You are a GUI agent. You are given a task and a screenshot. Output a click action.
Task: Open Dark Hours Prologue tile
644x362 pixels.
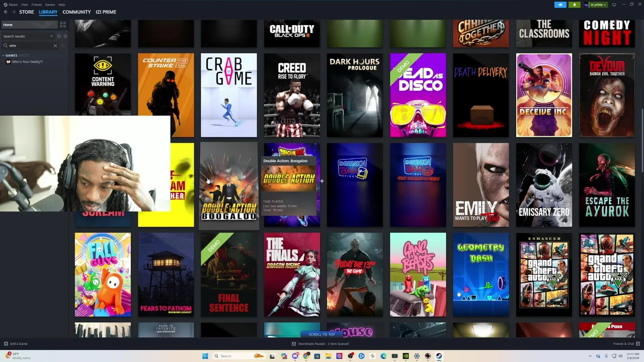coord(355,95)
